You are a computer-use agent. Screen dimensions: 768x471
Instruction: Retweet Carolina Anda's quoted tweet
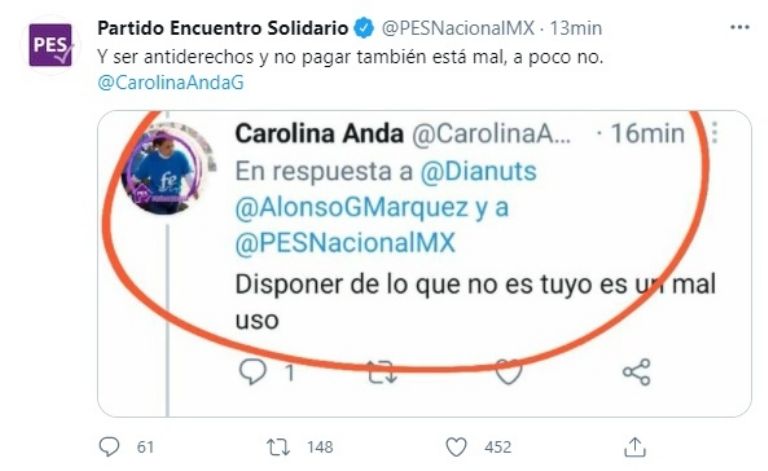click(382, 372)
